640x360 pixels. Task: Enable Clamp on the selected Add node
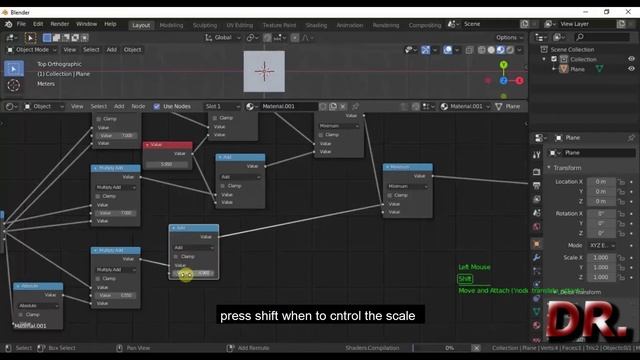176,257
